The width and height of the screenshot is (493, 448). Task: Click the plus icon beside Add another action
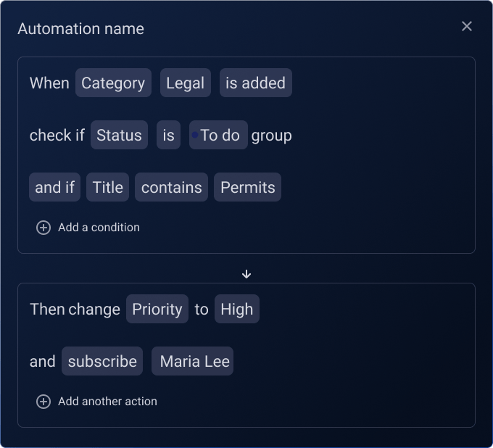tap(43, 402)
